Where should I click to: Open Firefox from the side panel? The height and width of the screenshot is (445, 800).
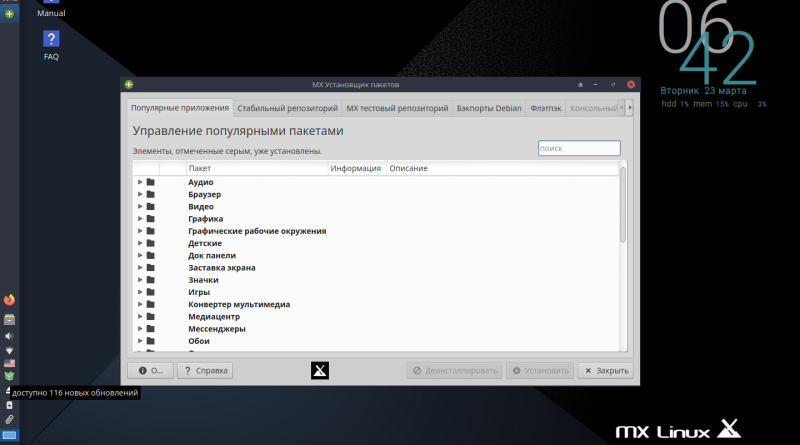coord(9,299)
